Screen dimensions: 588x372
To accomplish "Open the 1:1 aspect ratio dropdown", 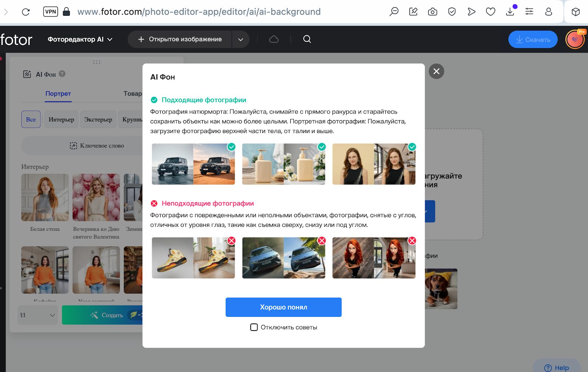I will tap(37, 315).
